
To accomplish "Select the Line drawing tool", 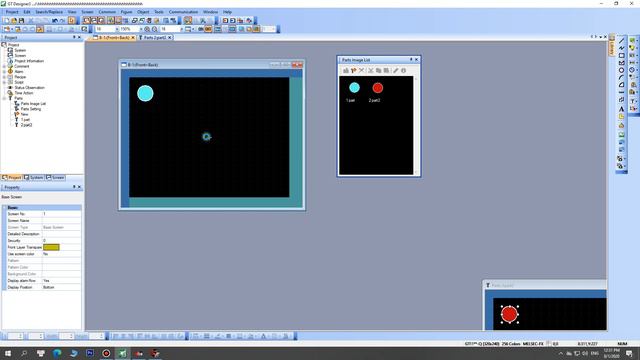I will pos(621,40).
